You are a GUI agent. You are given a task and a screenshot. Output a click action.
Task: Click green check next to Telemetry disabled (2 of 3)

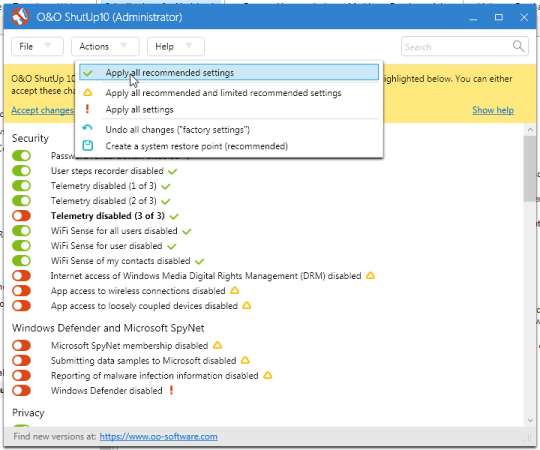click(166, 201)
